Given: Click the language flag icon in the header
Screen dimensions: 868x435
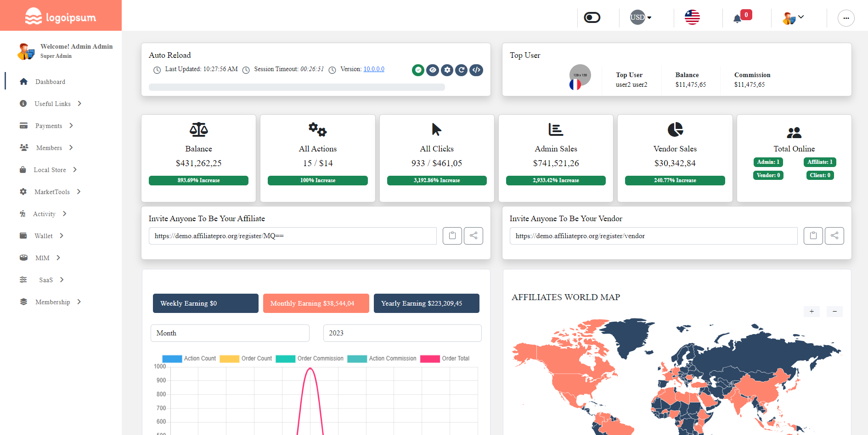Looking at the screenshot, I should click(x=692, y=17).
